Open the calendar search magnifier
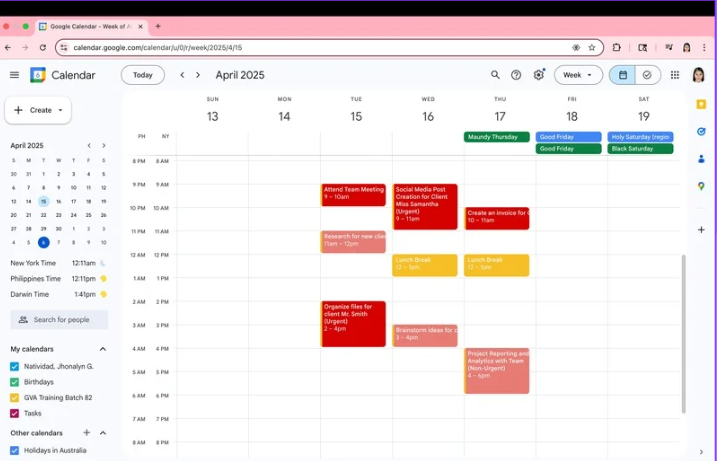The width and height of the screenshot is (717, 461). [x=495, y=75]
